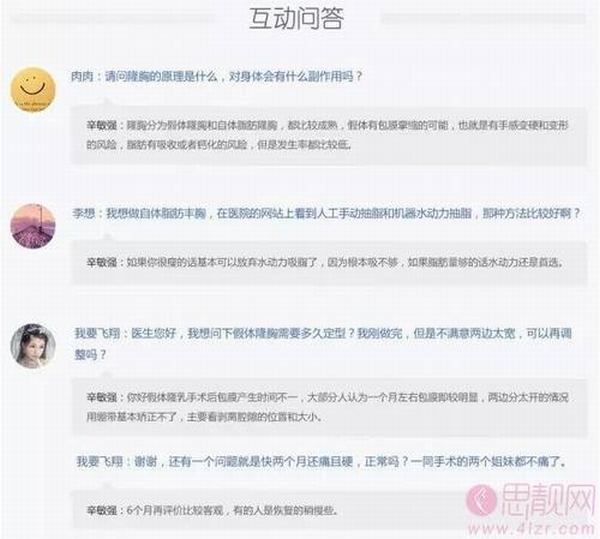Select the reply mentioning 绷带基本矫正不了

[x=328, y=407]
